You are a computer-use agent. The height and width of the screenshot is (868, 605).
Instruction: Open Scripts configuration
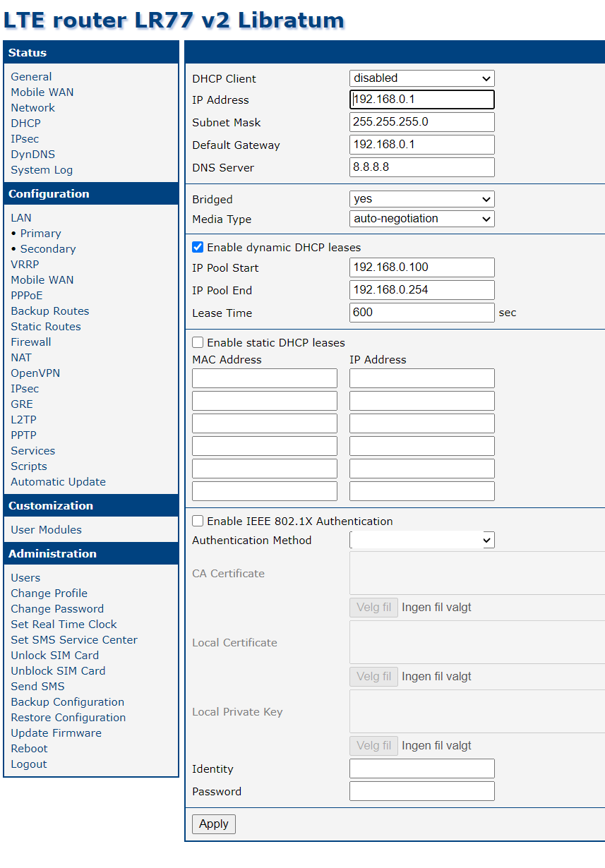click(x=29, y=466)
